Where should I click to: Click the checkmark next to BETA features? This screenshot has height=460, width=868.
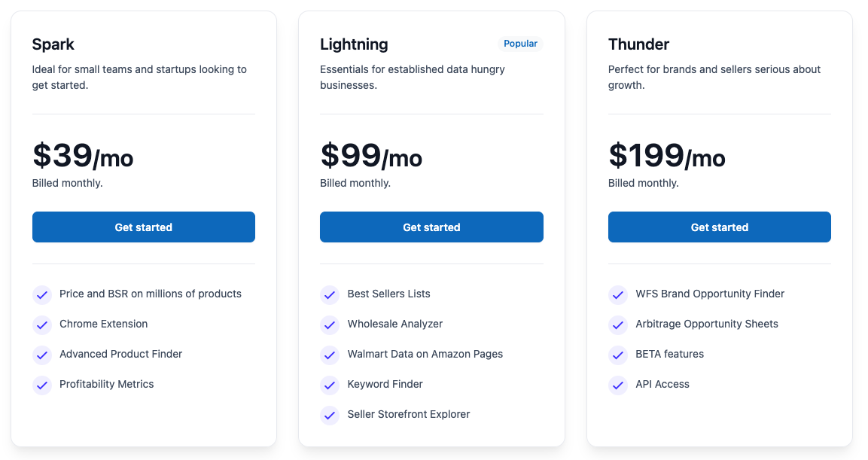tap(618, 355)
